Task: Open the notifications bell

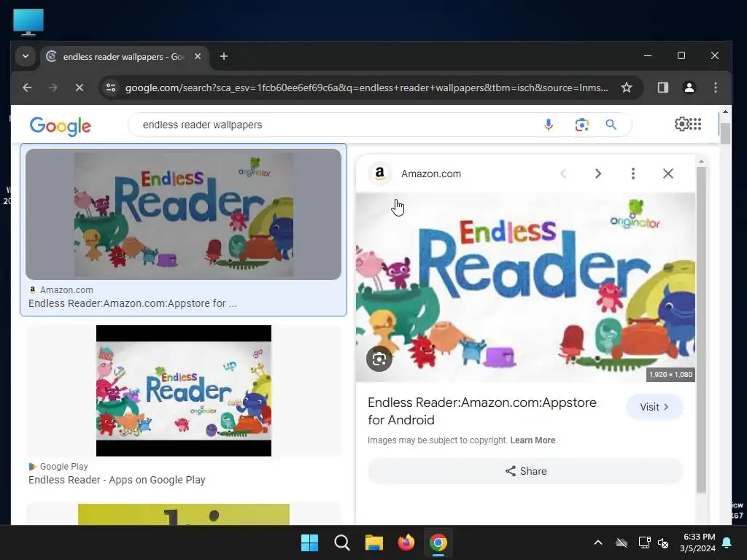Action: (727, 542)
